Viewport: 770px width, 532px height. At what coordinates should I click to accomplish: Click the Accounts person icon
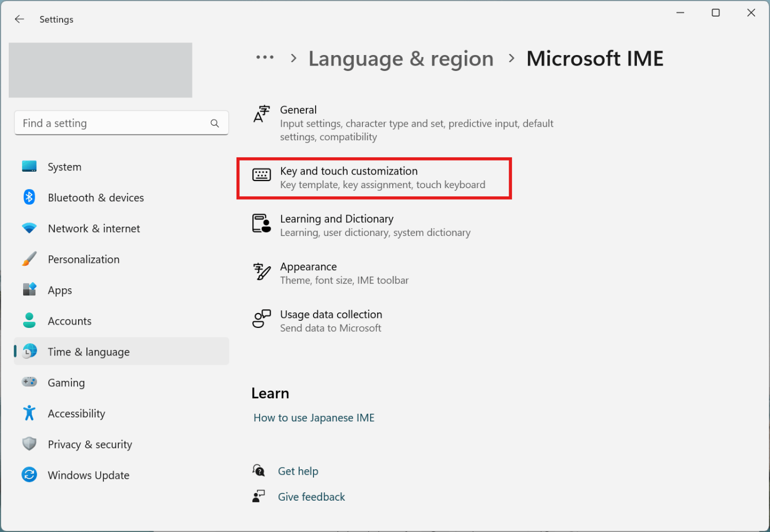pyautogui.click(x=29, y=320)
